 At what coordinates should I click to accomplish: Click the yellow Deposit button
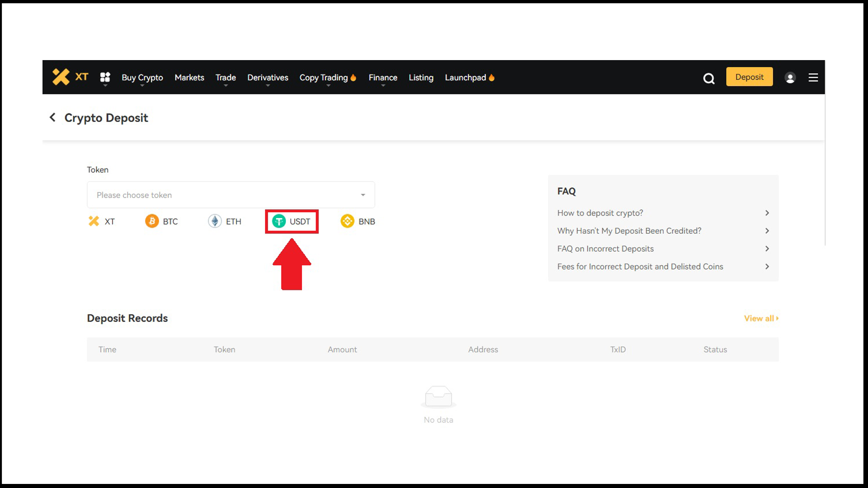749,77
